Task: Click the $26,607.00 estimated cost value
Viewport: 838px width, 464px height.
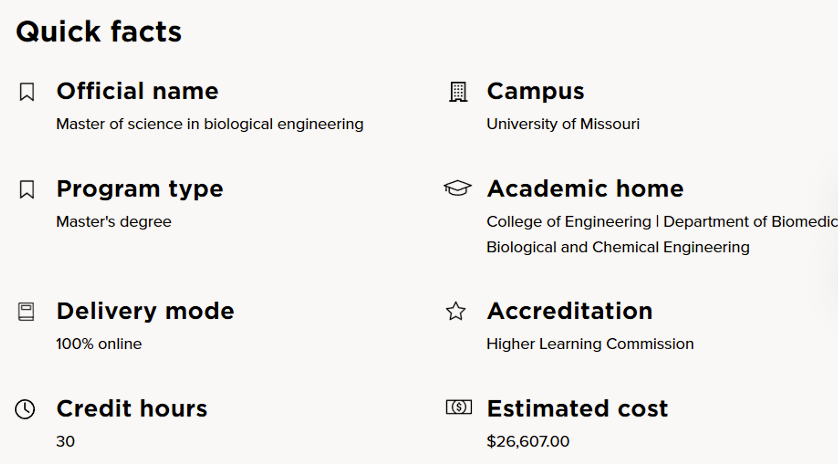Action: pyautogui.click(x=528, y=441)
